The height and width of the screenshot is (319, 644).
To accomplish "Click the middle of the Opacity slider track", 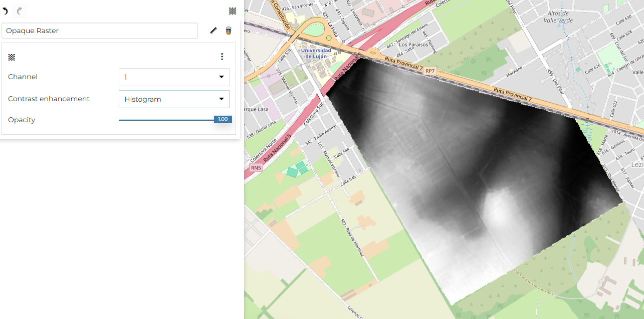I will [166, 120].
